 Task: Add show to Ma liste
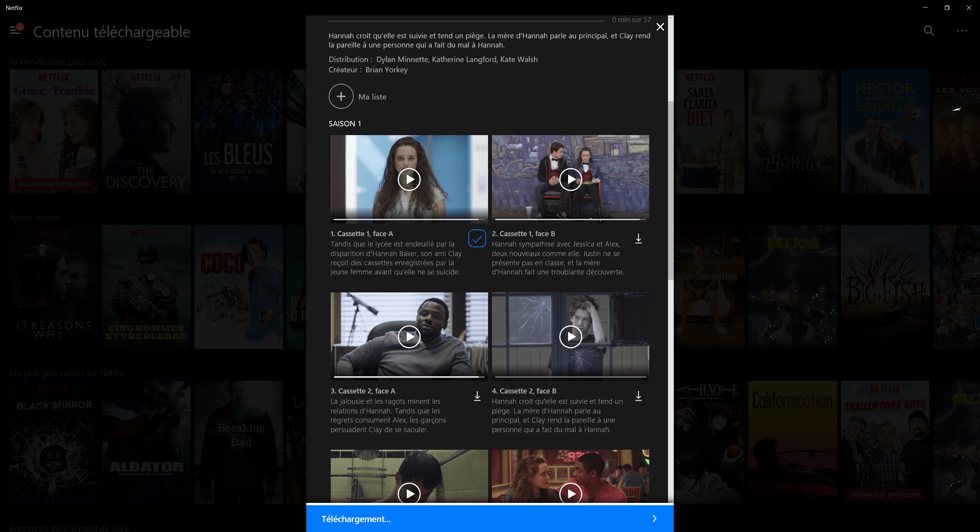click(341, 96)
